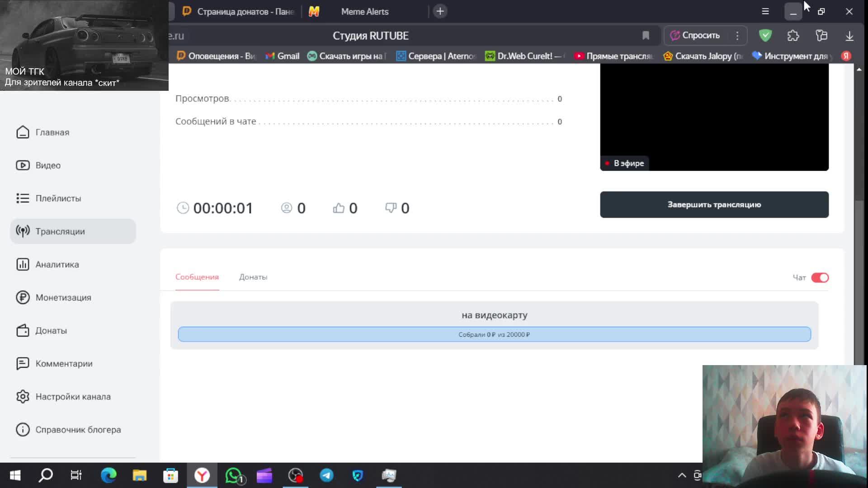Open the Главная sidebar section
The width and height of the screenshot is (868, 488).
(x=52, y=132)
